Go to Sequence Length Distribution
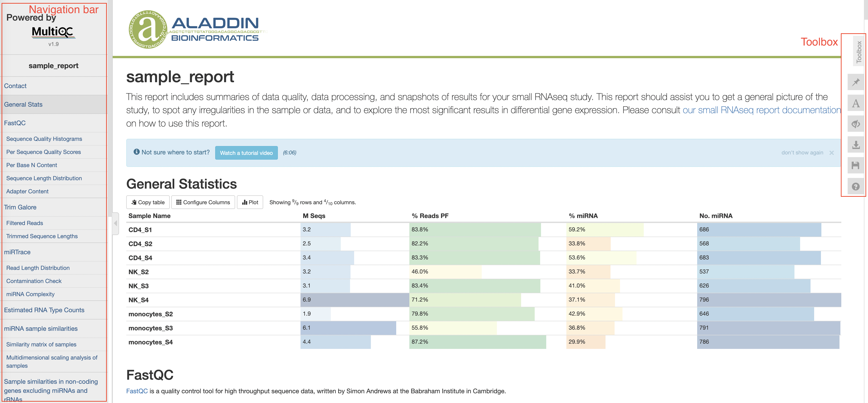This screenshot has width=868, height=403. [44, 178]
